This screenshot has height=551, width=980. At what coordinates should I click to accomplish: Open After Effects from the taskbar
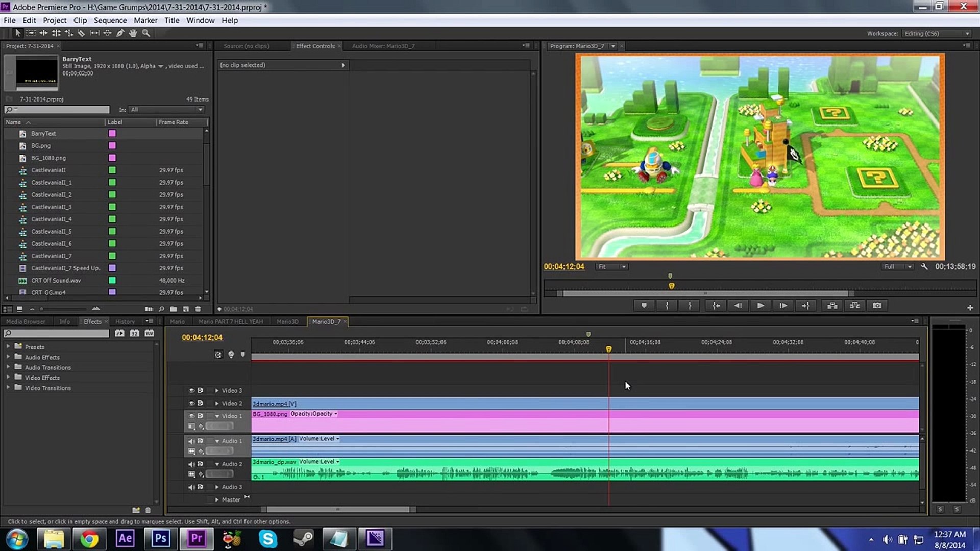(125, 538)
